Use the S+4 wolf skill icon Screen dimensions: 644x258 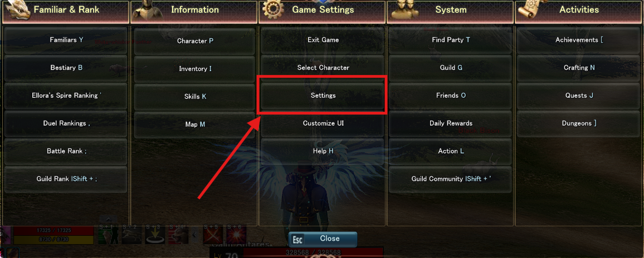(177, 236)
